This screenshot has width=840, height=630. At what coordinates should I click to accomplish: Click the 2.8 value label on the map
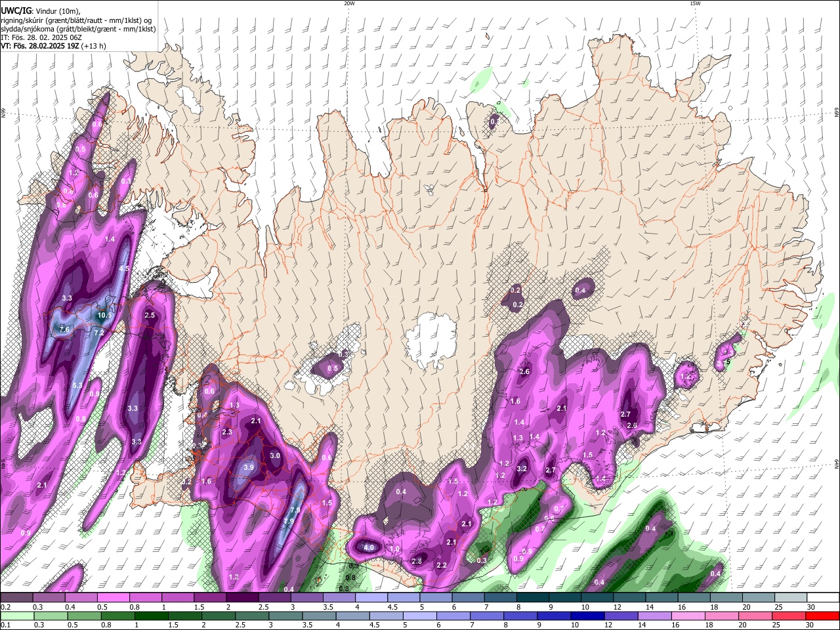[x=417, y=561]
